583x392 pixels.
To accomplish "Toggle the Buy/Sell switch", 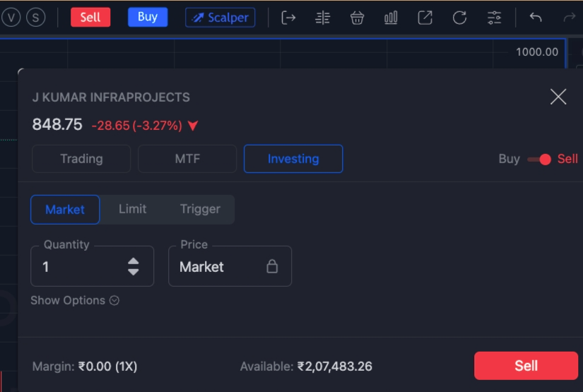I will pyautogui.click(x=539, y=160).
